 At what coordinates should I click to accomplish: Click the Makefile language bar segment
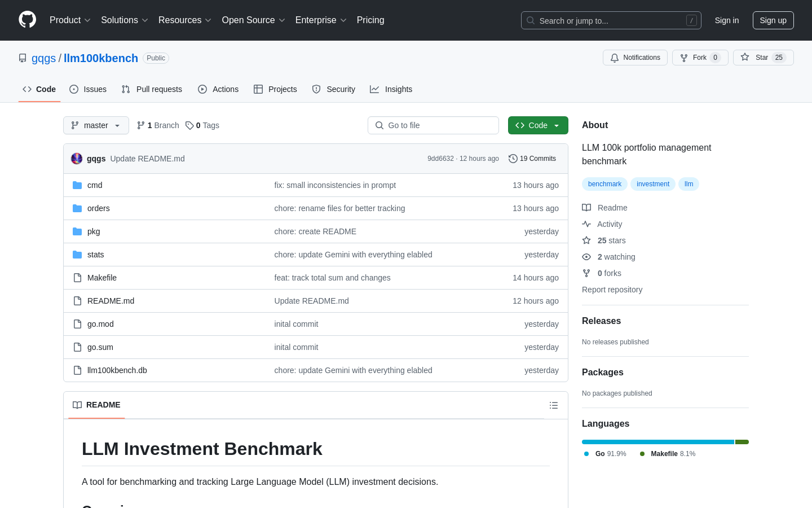[742, 442]
